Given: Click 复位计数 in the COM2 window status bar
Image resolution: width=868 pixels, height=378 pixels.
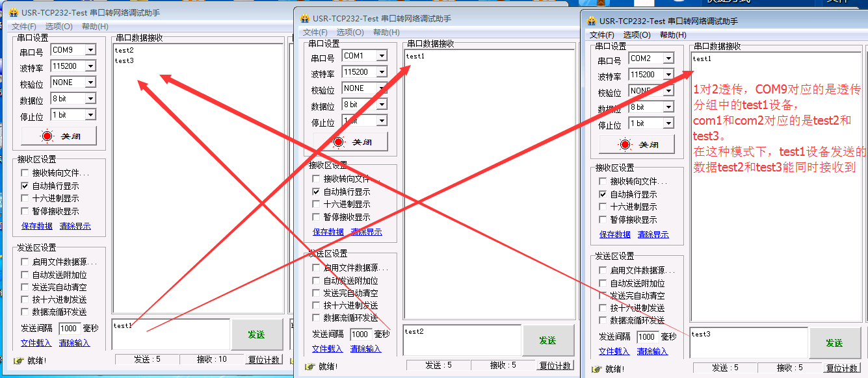Looking at the screenshot, I should pos(842,368).
